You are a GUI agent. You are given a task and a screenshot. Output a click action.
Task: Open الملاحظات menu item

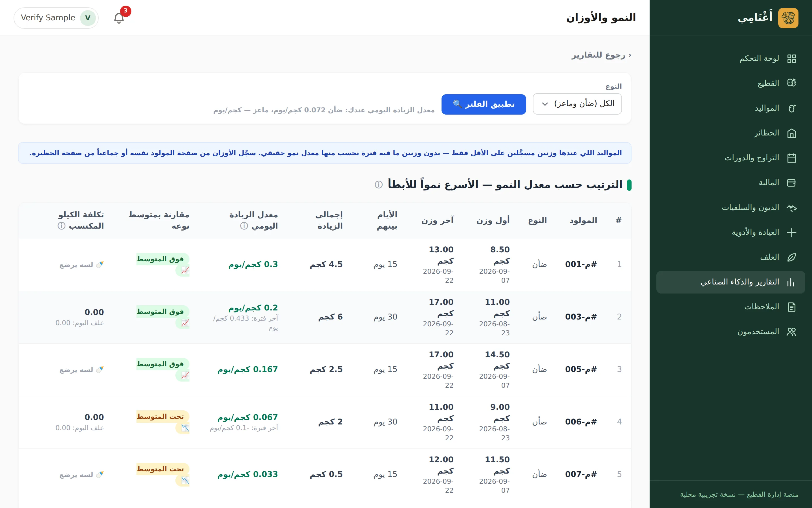point(731,307)
